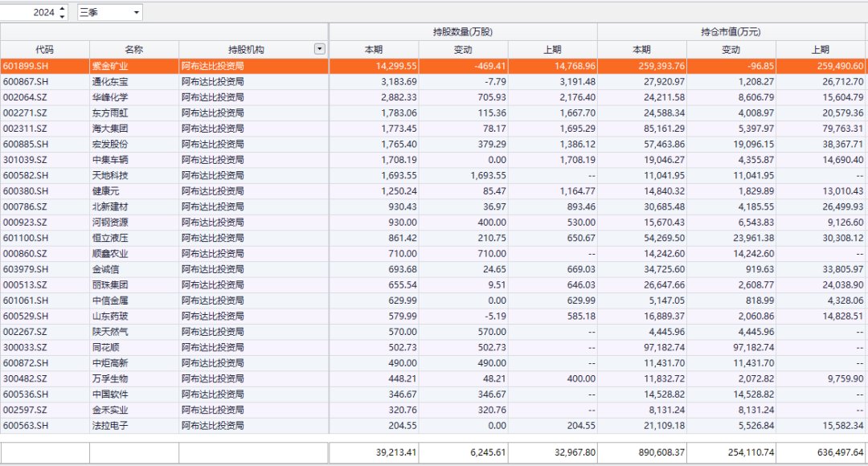
Task: Select stock code 300033.SZ
Action: pos(25,347)
